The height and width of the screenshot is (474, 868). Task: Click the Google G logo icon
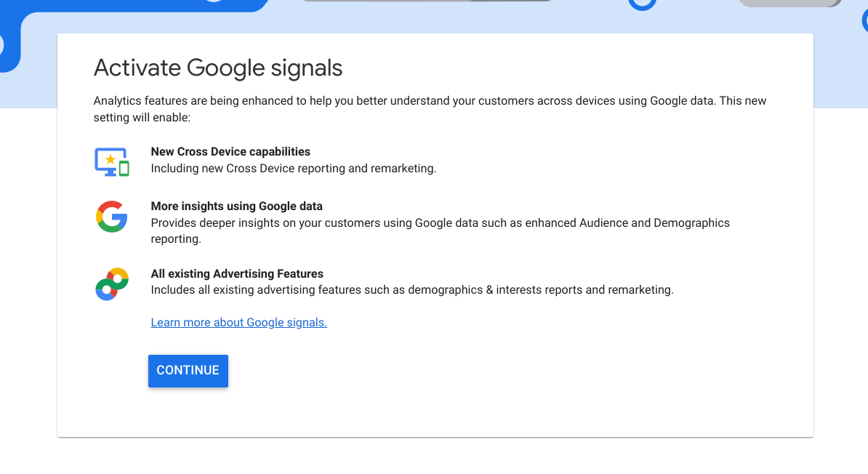click(x=112, y=217)
